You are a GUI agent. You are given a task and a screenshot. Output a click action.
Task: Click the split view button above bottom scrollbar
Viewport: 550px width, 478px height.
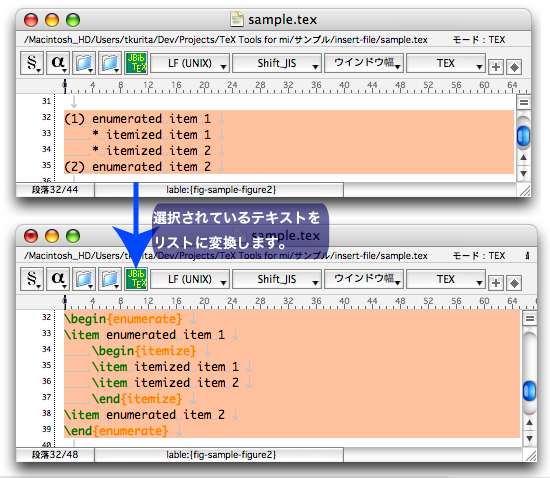tap(530, 318)
